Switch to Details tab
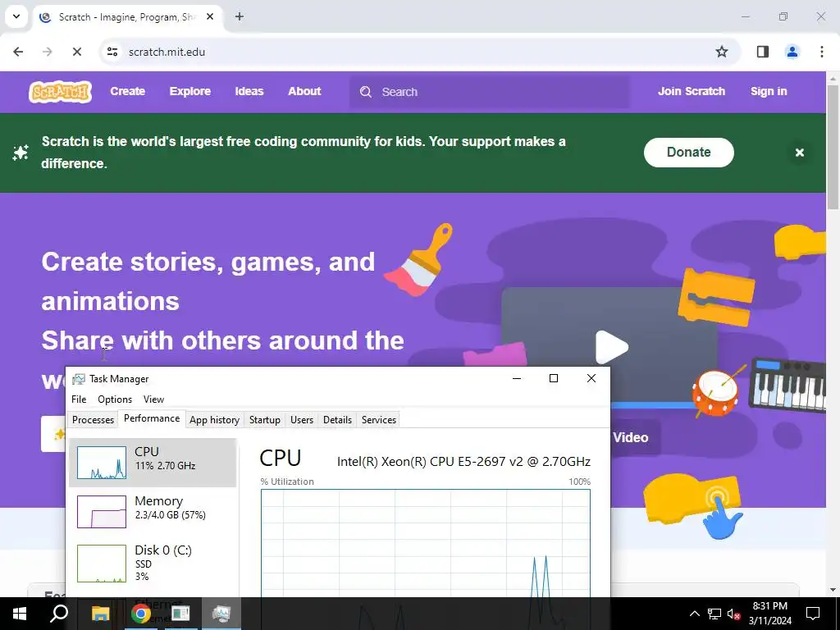 point(337,420)
